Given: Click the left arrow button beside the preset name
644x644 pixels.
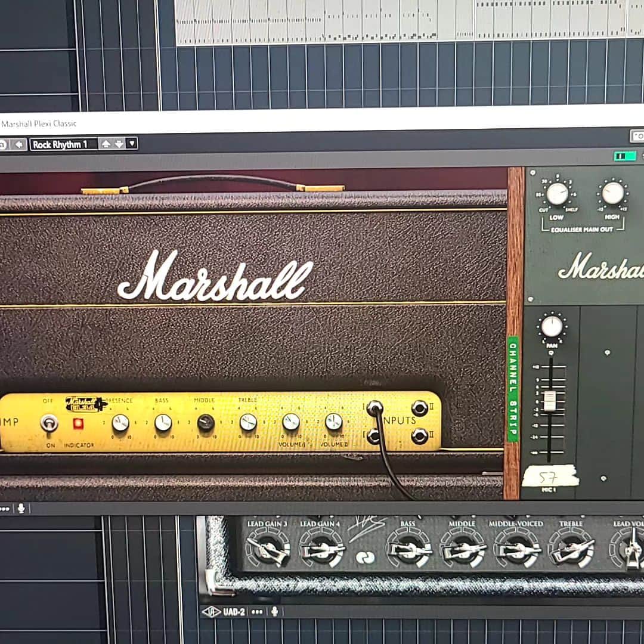Looking at the screenshot, I should (x=18, y=144).
